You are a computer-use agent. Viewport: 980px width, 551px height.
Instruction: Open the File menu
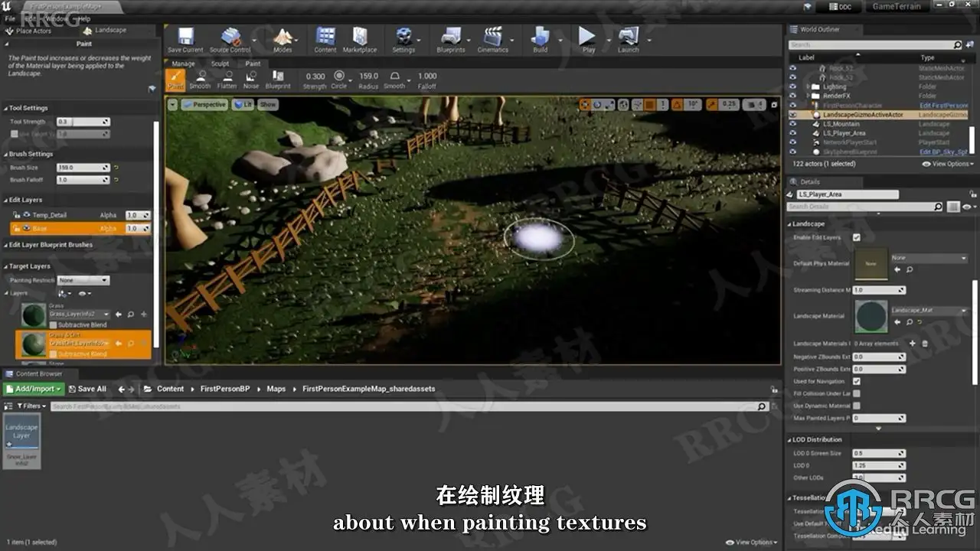(11, 18)
